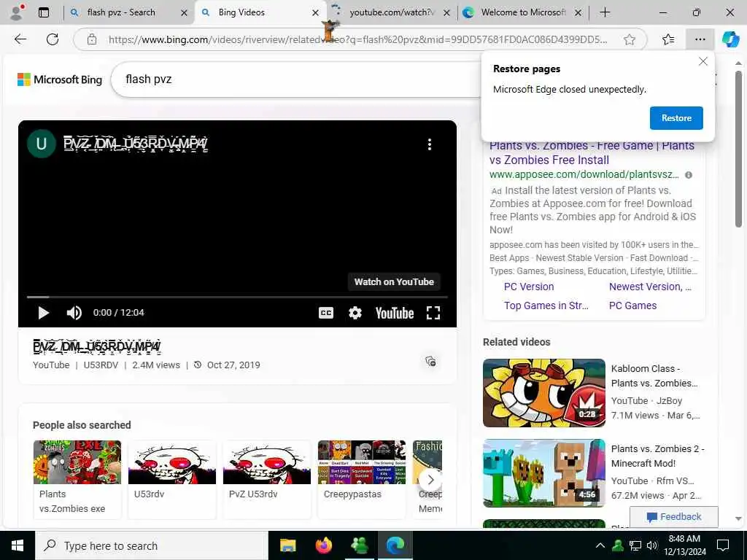Screen dimensions: 747x560
Task: Open the Newest Version link
Action: (x=650, y=287)
